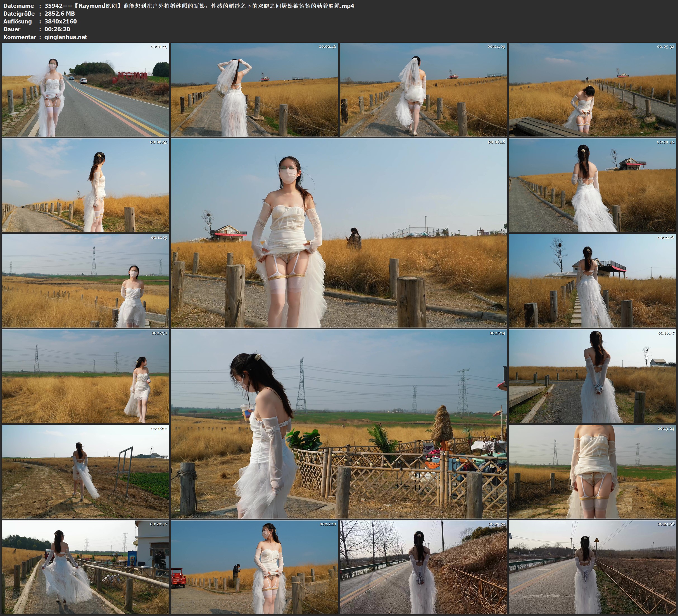Screen dimensions: 678x616
Task: Click the Auflösung value 3840x2160
Action: tap(61, 21)
